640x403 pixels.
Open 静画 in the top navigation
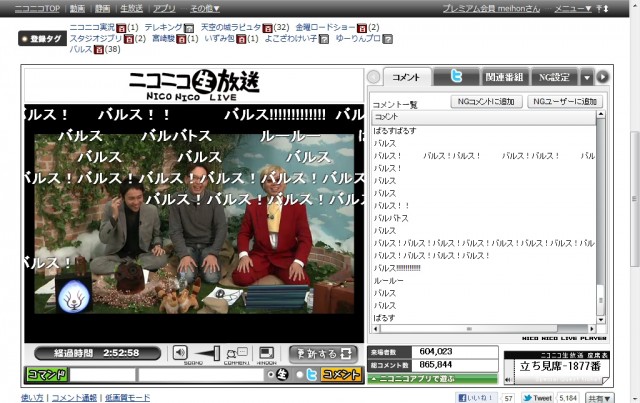102,9
